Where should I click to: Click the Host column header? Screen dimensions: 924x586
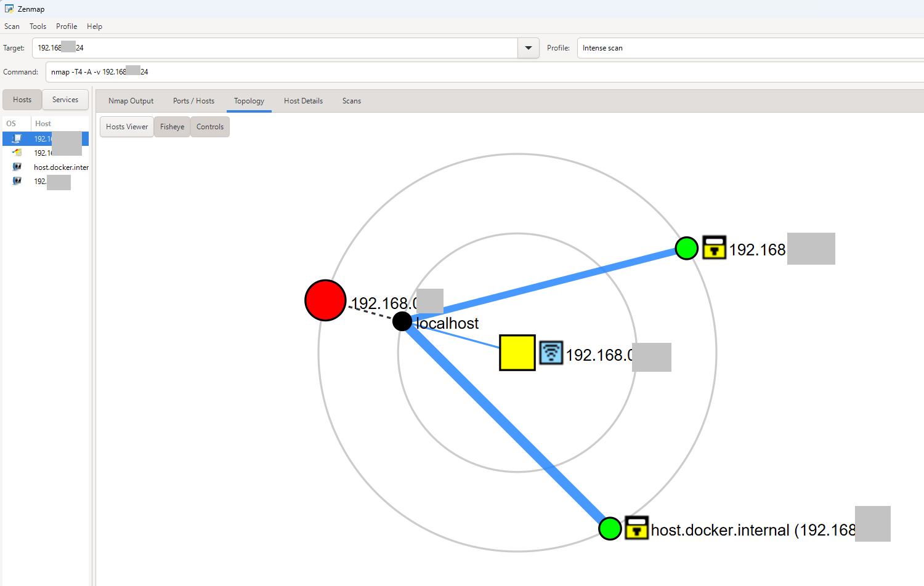[x=60, y=124]
